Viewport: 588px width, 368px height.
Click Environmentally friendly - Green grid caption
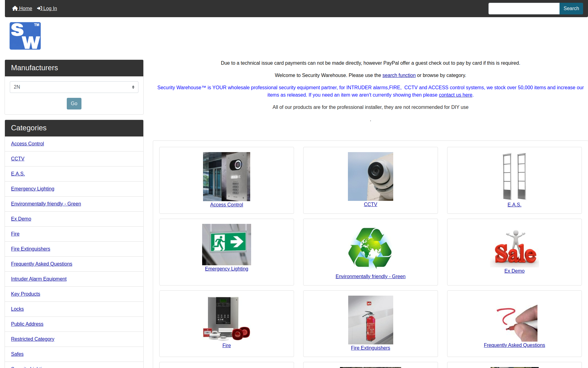(371, 276)
